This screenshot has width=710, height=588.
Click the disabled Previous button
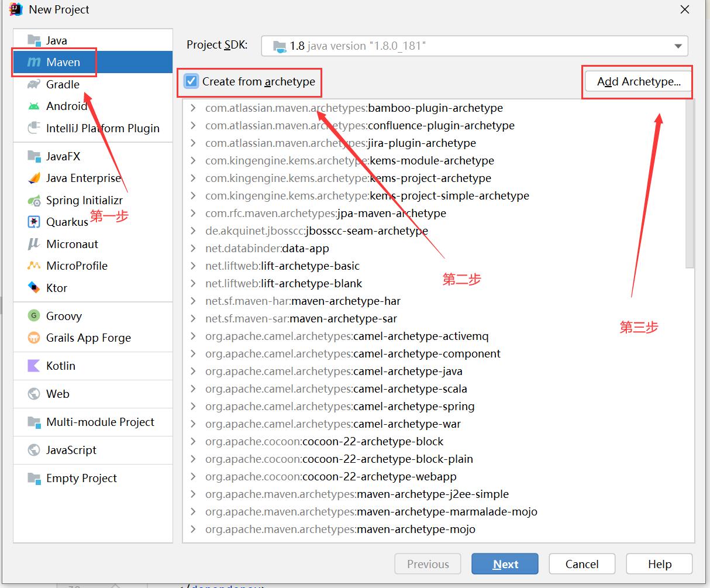(x=428, y=564)
